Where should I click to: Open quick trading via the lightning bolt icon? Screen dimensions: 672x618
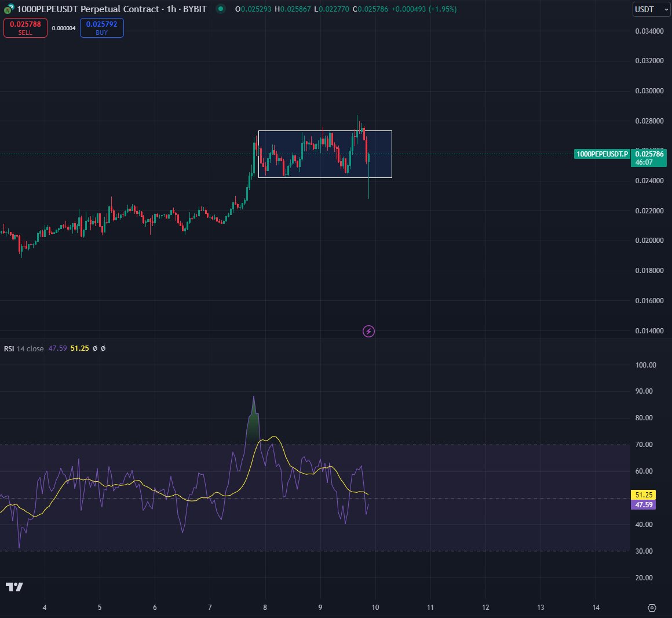click(368, 330)
